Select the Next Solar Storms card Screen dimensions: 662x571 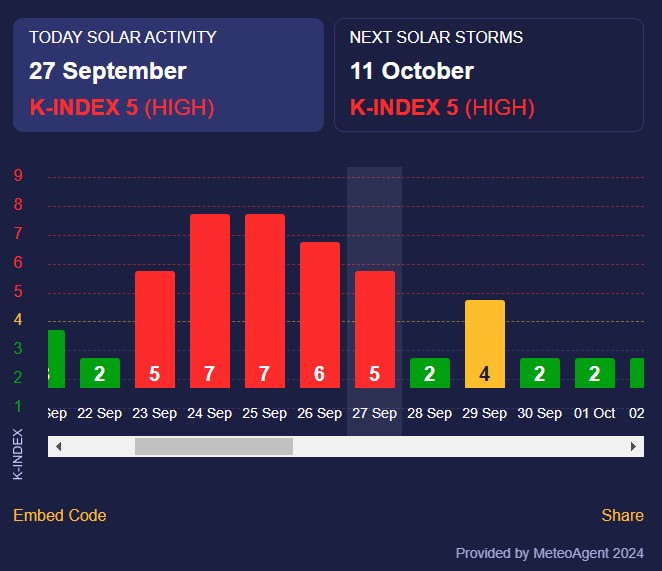coord(488,75)
